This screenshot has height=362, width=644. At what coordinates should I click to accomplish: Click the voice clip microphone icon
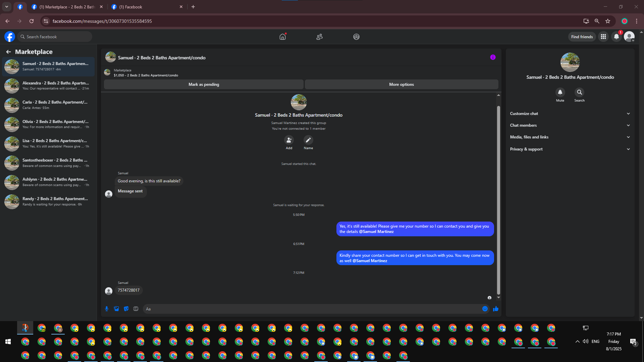coord(107,309)
